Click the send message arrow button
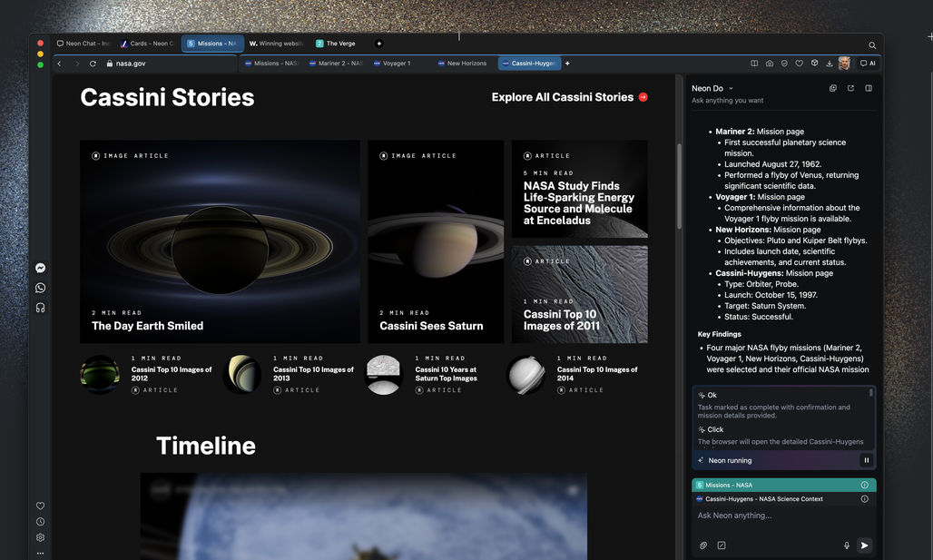 [864, 545]
